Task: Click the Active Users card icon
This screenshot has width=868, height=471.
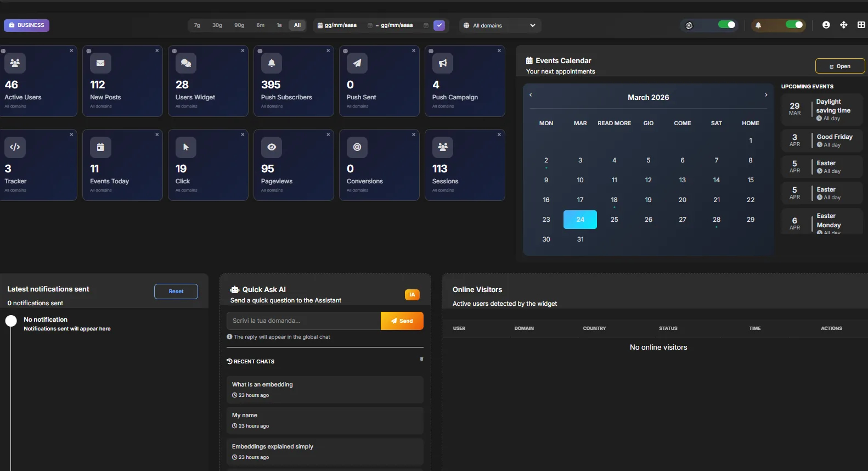Action: (x=15, y=63)
